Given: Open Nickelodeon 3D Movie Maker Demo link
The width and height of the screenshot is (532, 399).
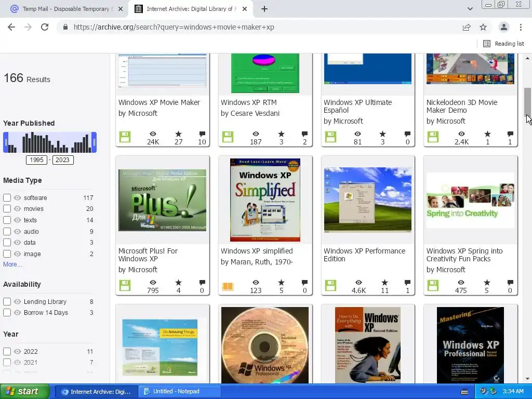Looking at the screenshot, I should (462, 106).
